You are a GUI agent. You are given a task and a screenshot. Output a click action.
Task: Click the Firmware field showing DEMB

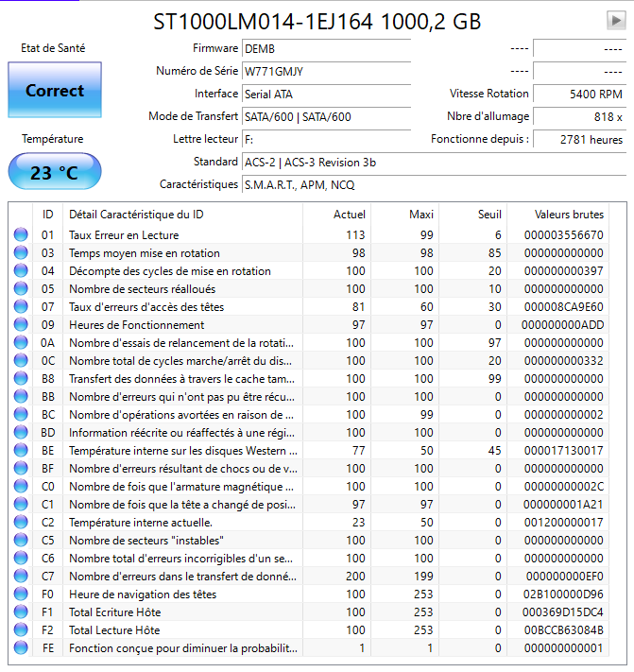[x=326, y=49]
